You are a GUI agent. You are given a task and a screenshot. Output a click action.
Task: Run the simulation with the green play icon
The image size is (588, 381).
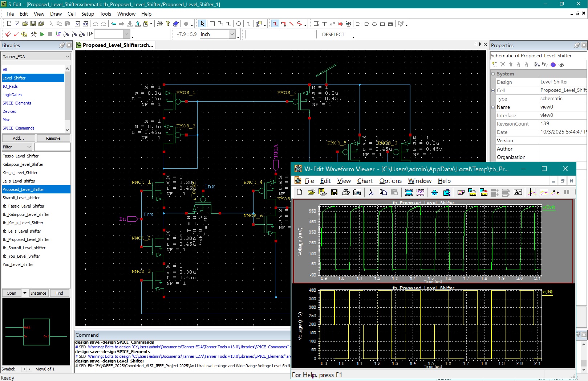point(42,34)
